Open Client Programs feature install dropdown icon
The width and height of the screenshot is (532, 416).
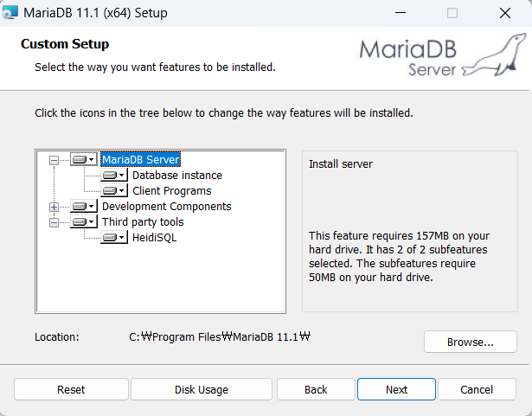pyautogui.click(x=114, y=190)
